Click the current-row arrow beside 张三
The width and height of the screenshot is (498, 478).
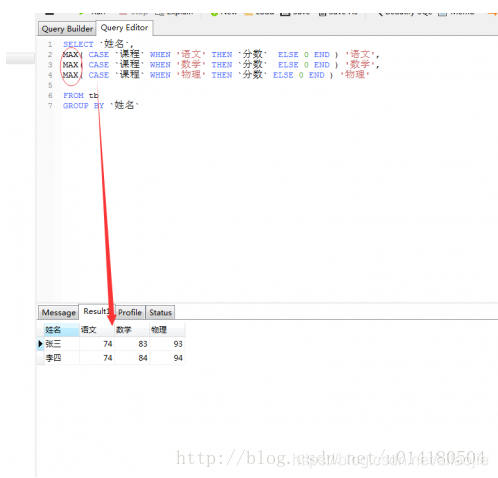click(x=40, y=344)
